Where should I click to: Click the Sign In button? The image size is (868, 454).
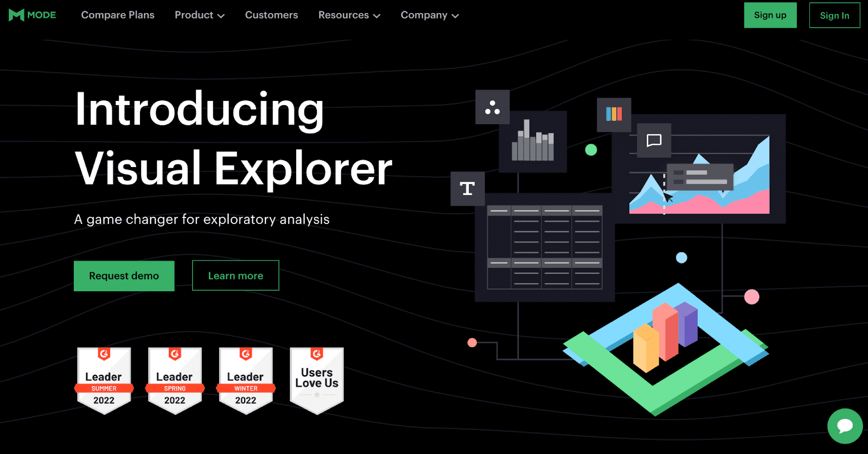834,15
